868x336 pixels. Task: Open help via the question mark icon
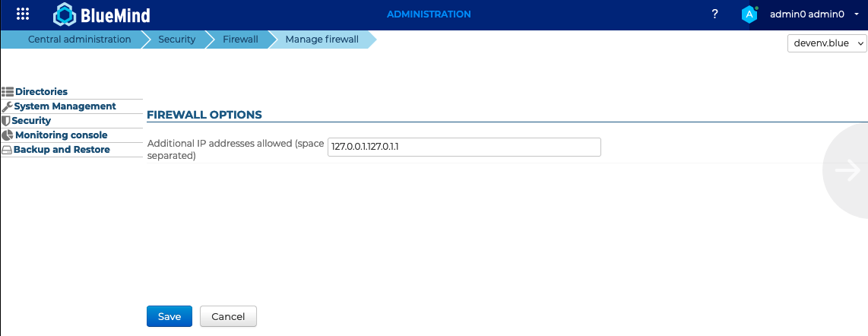click(714, 14)
